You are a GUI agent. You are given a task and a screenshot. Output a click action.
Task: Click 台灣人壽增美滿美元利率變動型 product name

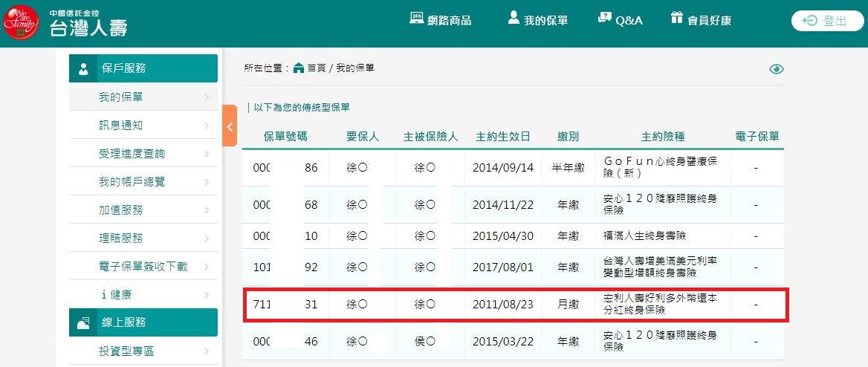660,267
